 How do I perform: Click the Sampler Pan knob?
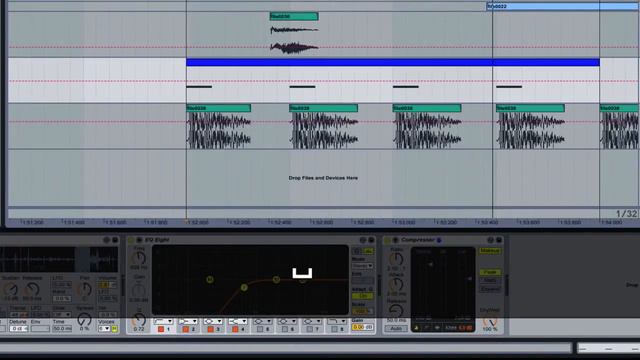click(x=84, y=289)
